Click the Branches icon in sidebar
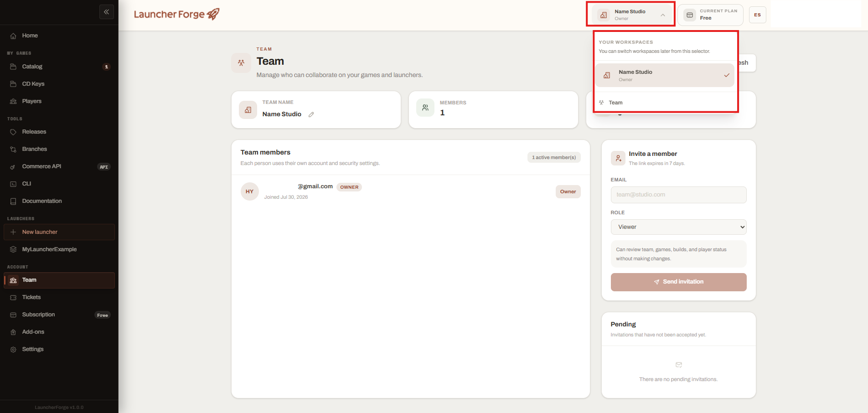Image resolution: width=868 pixels, height=413 pixels. pos(13,149)
